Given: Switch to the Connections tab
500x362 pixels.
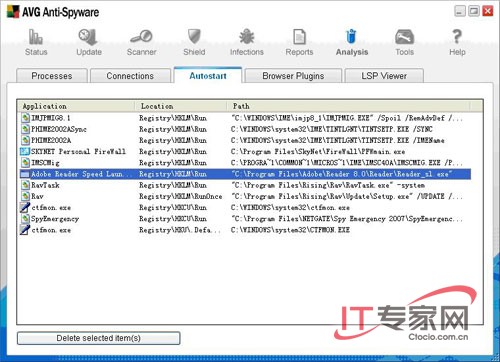Looking at the screenshot, I should click(130, 76).
